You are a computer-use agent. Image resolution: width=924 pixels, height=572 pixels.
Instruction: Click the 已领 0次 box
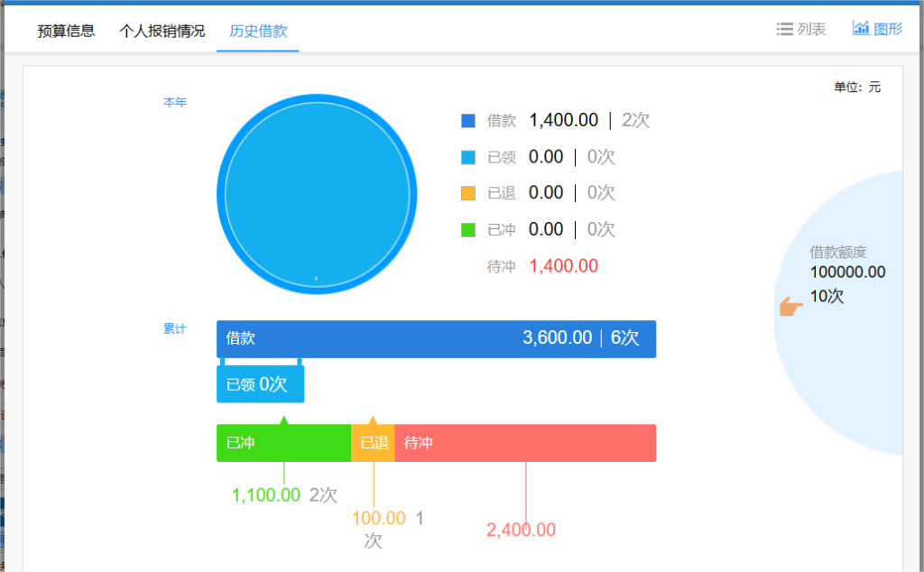point(260,384)
